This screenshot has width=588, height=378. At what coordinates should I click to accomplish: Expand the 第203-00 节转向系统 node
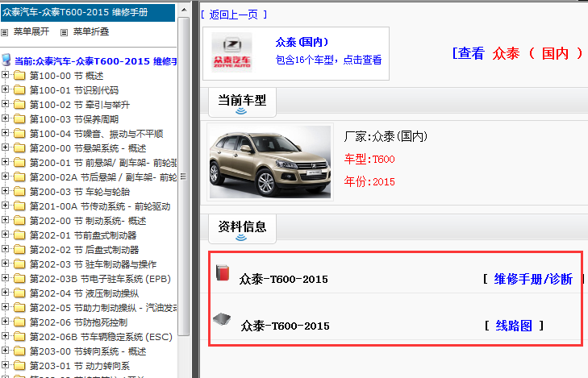(5, 350)
